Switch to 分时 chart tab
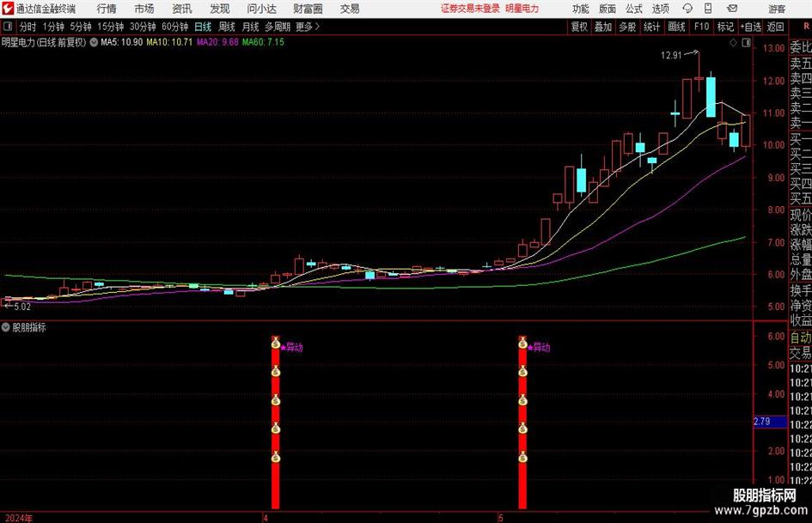This screenshot has height=523, width=812. (28, 27)
